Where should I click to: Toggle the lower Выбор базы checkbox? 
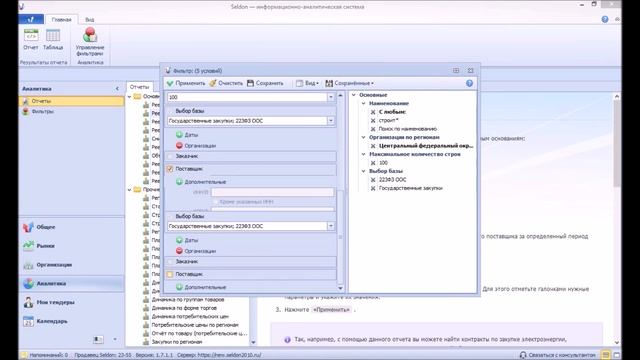tap(170, 216)
